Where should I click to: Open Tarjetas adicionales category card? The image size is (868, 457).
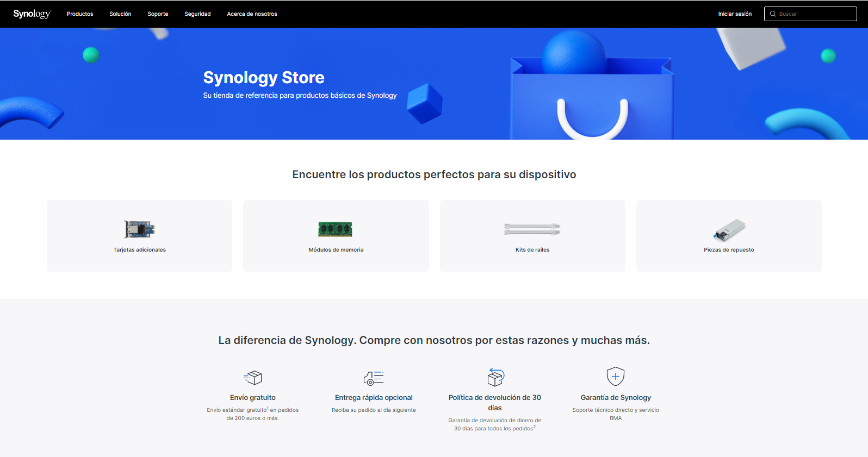point(139,235)
